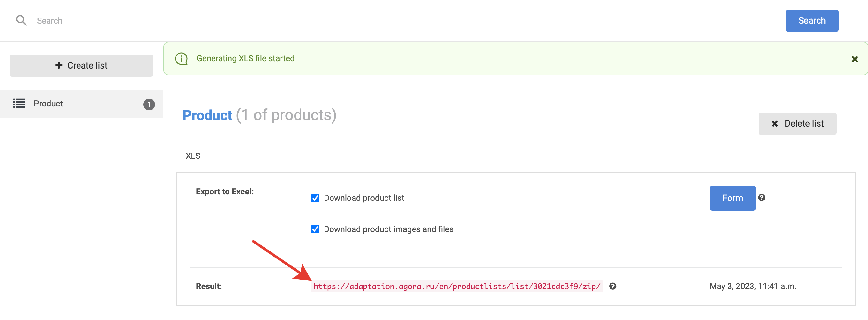Create a new list
This screenshot has width=868, height=320.
[81, 65]
